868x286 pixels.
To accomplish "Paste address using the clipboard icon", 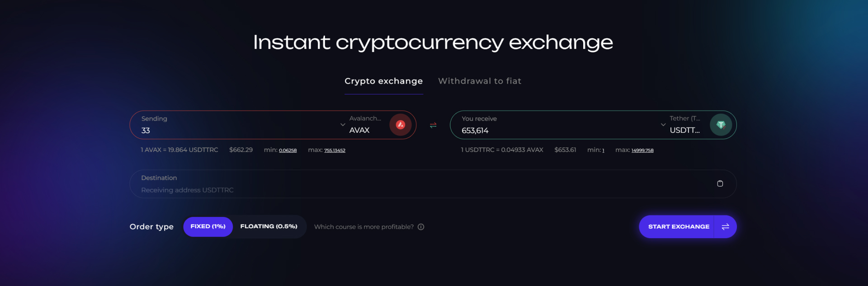I will tap(720, 183).
